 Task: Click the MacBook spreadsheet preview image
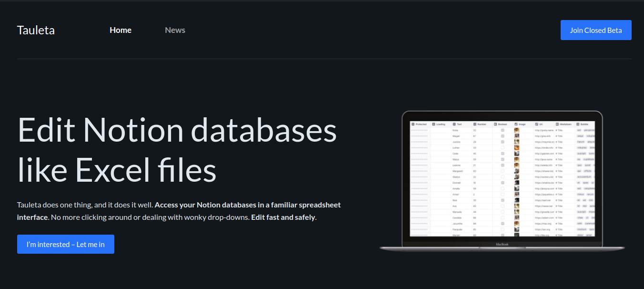(502, 181)
